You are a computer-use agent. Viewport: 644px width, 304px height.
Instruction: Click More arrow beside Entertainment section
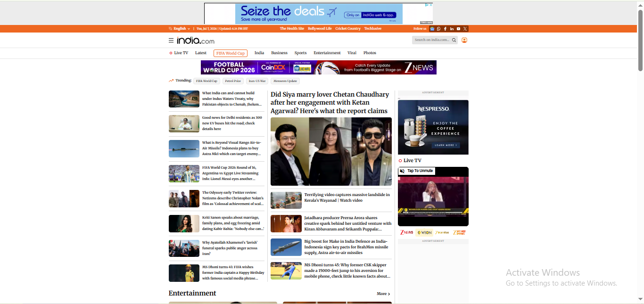click(383, 294)
